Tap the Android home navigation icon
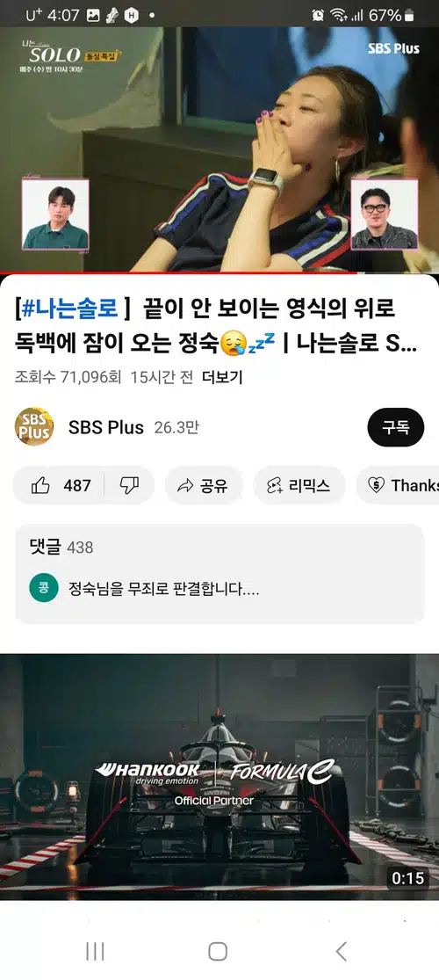439x980 pixels. click(x=218, y=951)
